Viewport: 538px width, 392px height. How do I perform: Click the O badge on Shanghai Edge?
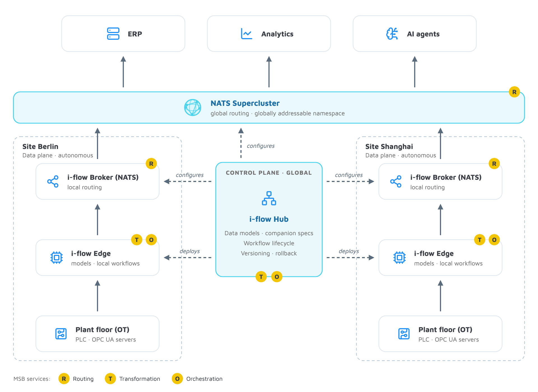click(x=494, y=240)
